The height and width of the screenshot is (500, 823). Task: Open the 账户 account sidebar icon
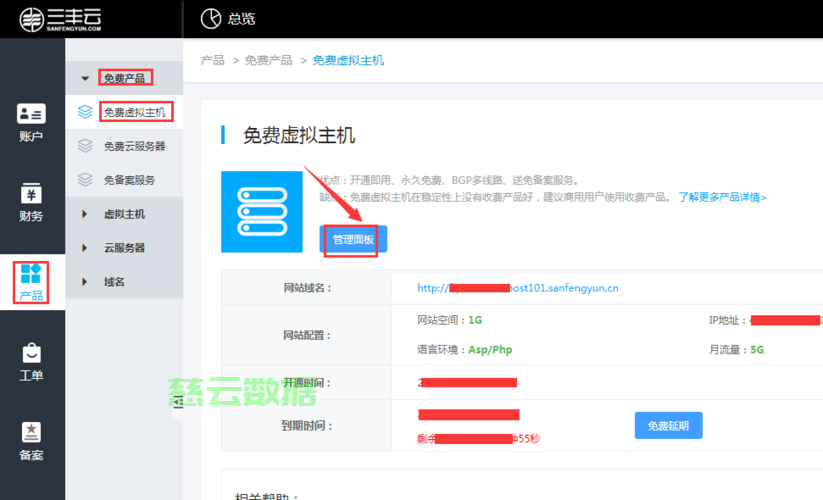click(x=31, y=121)
